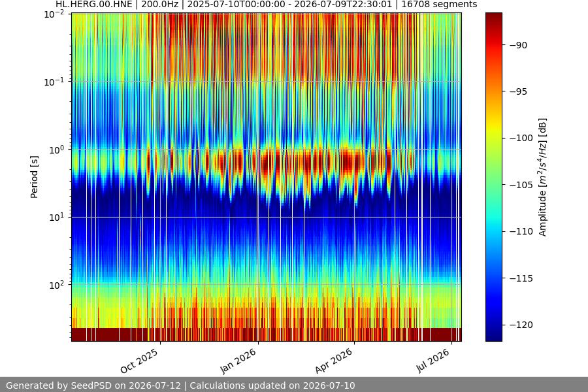Click the date range '2025-07-10T00:00:00 - 2026-07-09T22:30:01'

[x=290, y=5]
